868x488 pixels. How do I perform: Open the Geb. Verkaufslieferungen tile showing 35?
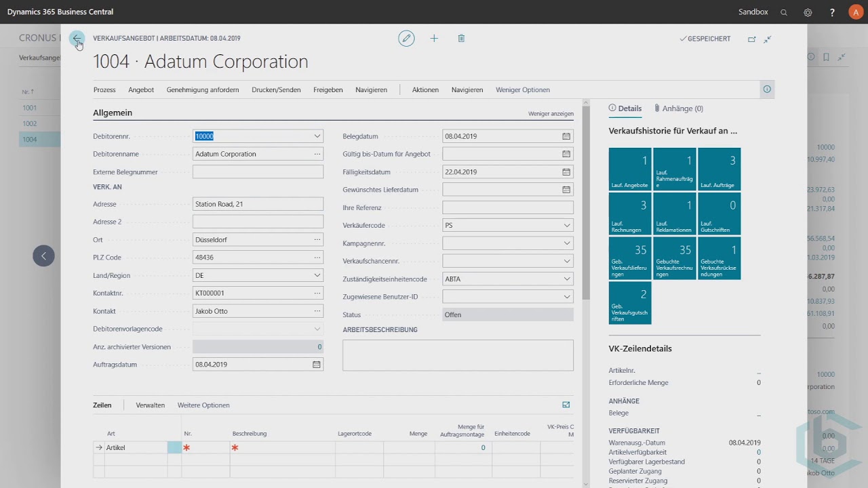pyautogui.click(x=630, y=258)
